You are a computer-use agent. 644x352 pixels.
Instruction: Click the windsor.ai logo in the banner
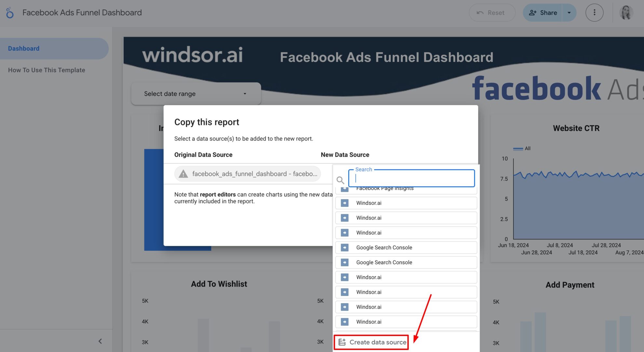tap(193, 55)
